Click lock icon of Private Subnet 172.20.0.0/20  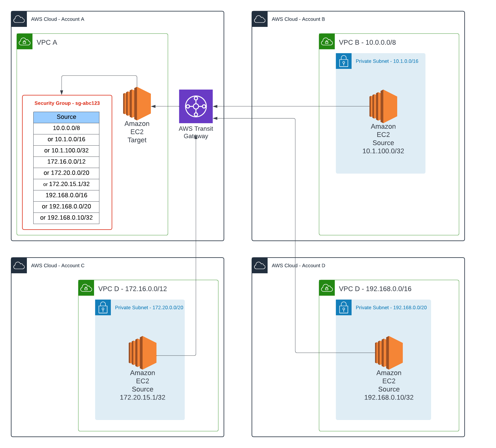[x=103, y=307]
